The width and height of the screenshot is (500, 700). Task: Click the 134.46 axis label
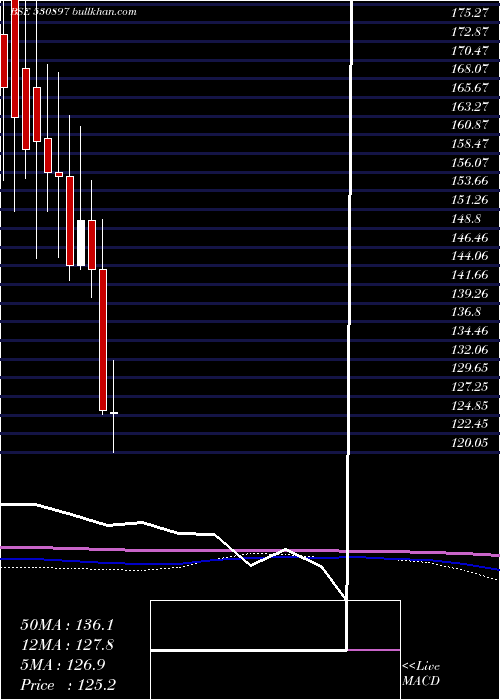[x=470, y=331]
